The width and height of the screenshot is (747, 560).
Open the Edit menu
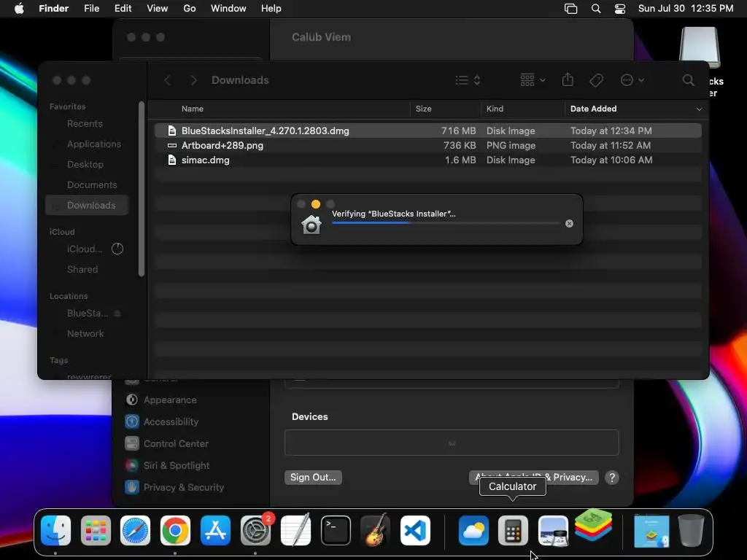pyautogui.click(x=123, y=9)
